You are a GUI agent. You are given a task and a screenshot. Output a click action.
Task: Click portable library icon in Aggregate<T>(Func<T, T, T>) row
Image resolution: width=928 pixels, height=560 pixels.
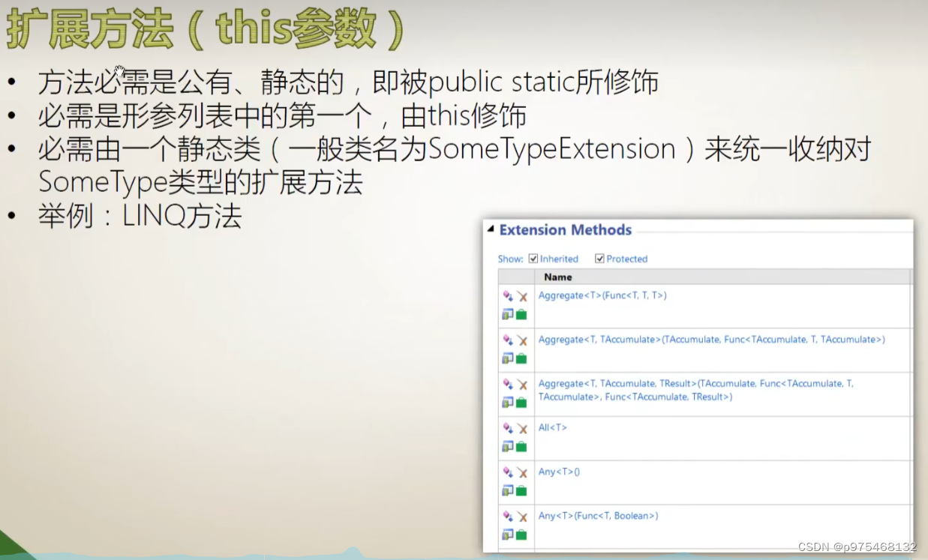click(508, 315)
